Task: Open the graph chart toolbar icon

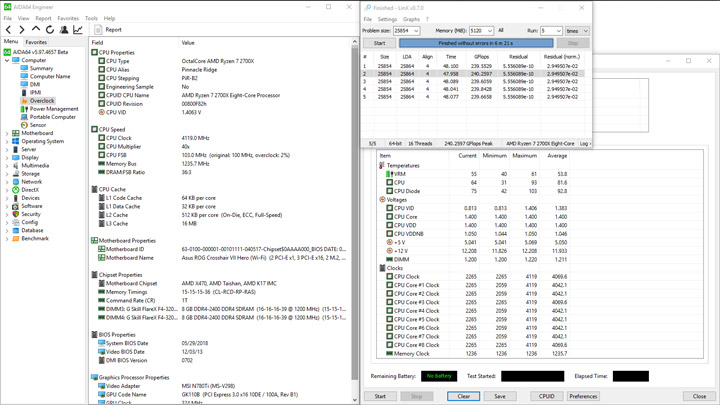Action: click(78, 30)
